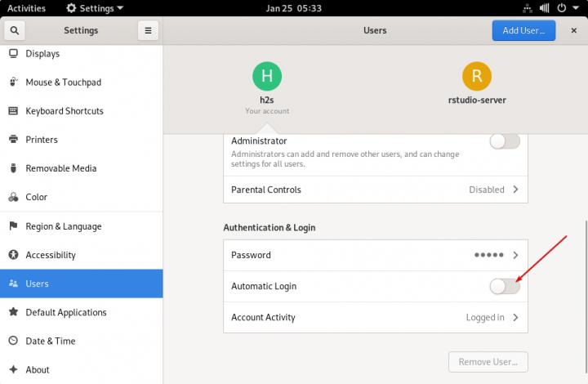The width and height of the screenshot is (588, 384).
Task: Click the Activities button in top bar
Action: pyautogui.click(x=26, y=8)
